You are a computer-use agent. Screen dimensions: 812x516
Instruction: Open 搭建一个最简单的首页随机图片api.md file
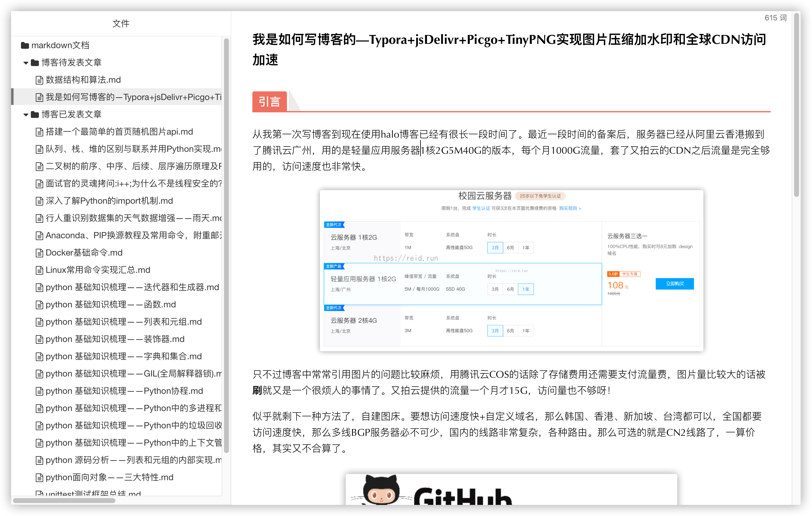(119, 131)
